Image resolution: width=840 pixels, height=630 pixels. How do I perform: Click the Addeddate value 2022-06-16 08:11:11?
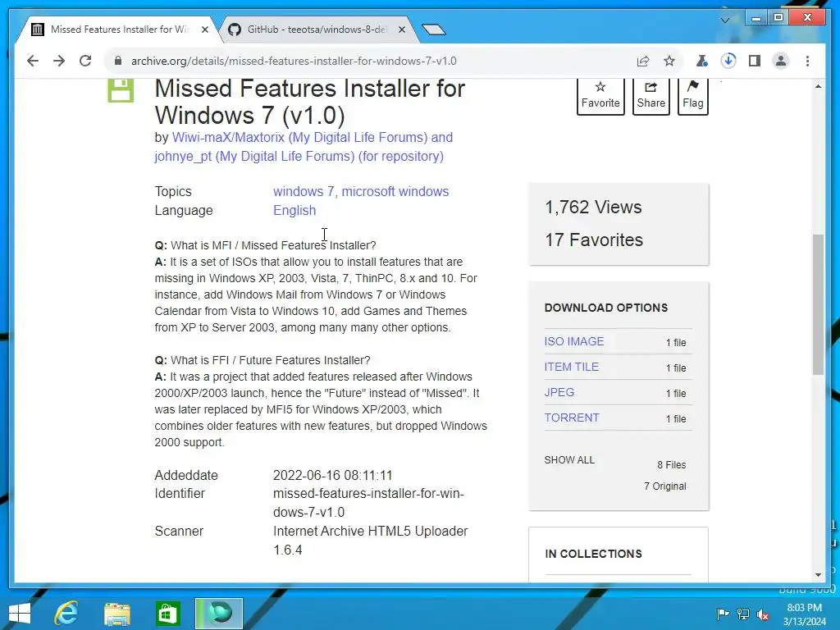[333, 475]
